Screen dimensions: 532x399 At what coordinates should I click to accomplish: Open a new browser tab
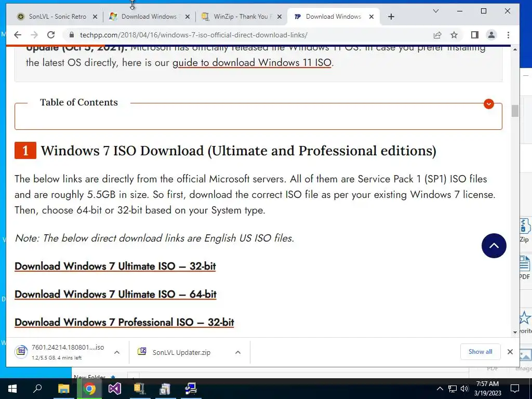point(391,17)
